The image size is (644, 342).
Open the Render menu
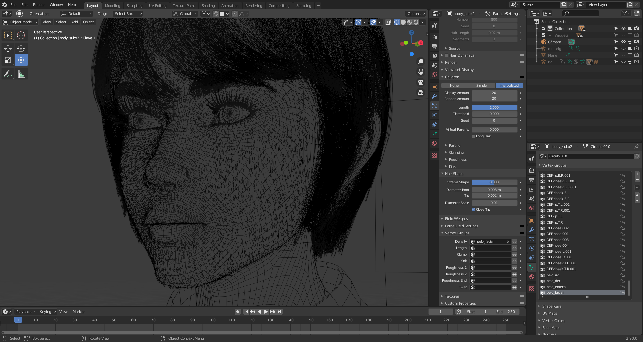(39, 5)
